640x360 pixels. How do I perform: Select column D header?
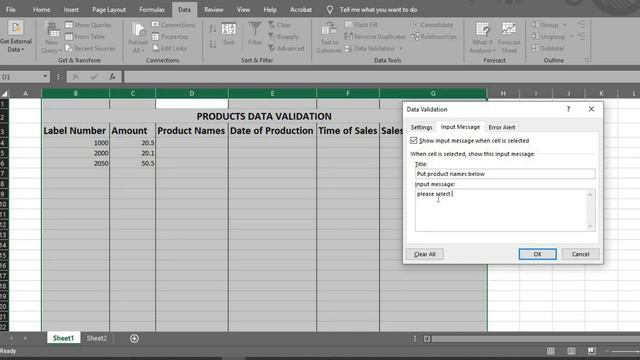pos(191,93)
